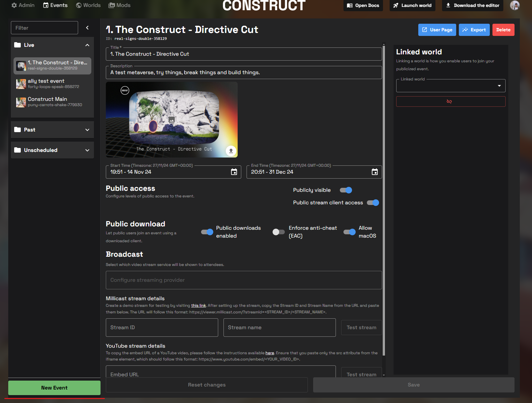Enable Enforce anti-cheat (EAC) toggle
532x403 pixels.
pyautogui.click(x=279, y=232)
